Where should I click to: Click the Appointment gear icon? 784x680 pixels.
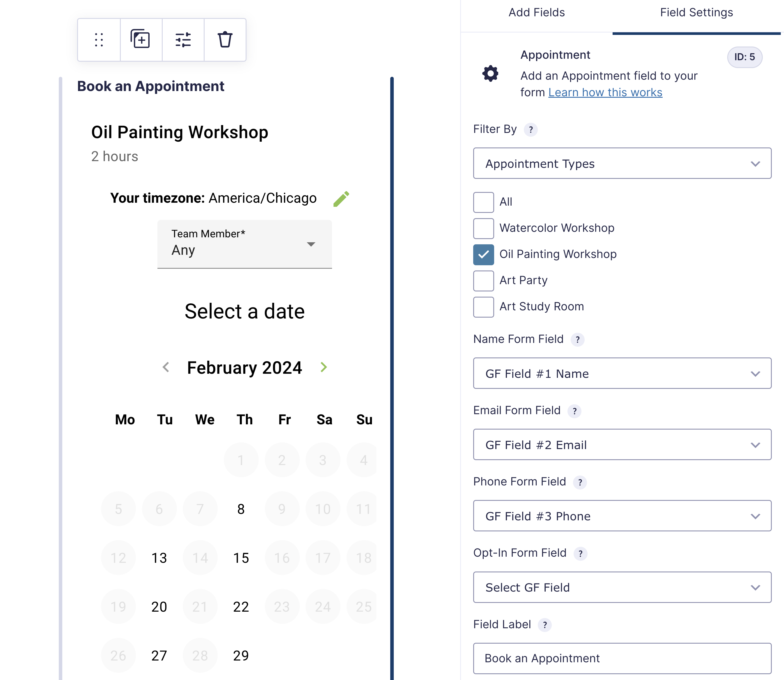(490, 73)
